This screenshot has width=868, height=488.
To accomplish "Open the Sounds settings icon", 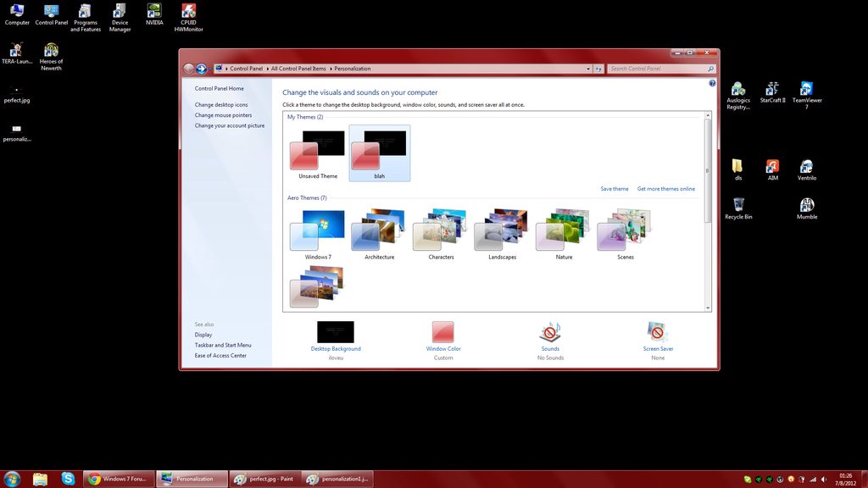I will 549,332.
